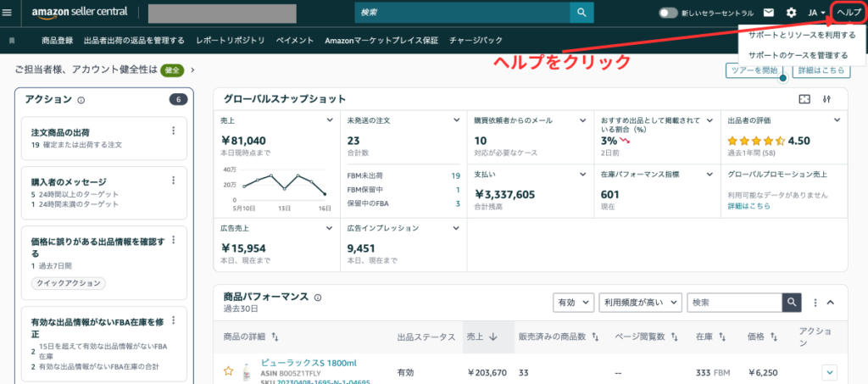Click the FBM未出荷 count 19
The height and width of the screenshot is (384, 868).
[455, 175]
